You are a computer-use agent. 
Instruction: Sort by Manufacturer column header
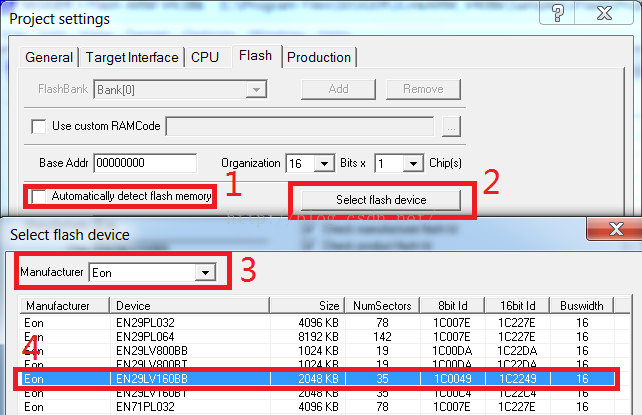pos(65,306)
